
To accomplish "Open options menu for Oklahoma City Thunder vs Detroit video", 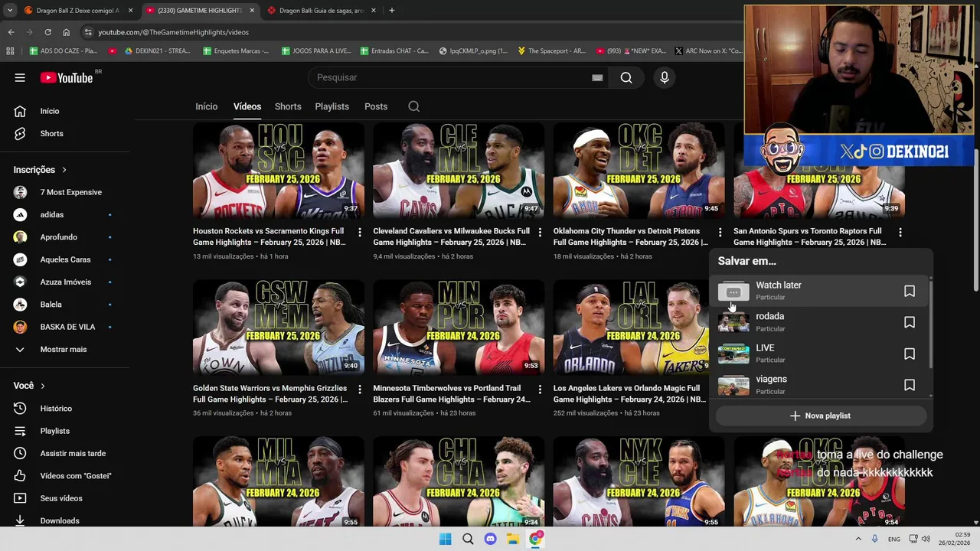I will pos(720,232).
